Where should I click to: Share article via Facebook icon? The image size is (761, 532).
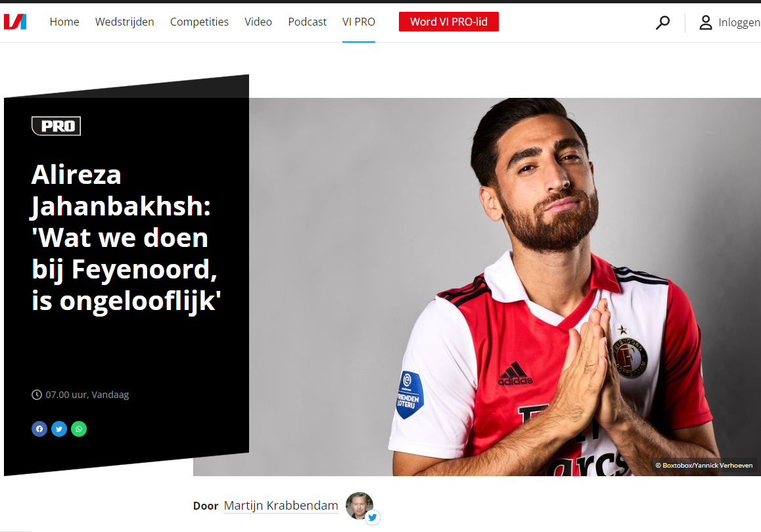[x=39, y=429]
